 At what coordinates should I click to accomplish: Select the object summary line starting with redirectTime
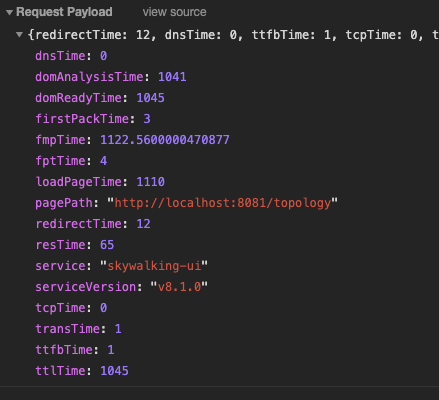[x=233, y=35]
